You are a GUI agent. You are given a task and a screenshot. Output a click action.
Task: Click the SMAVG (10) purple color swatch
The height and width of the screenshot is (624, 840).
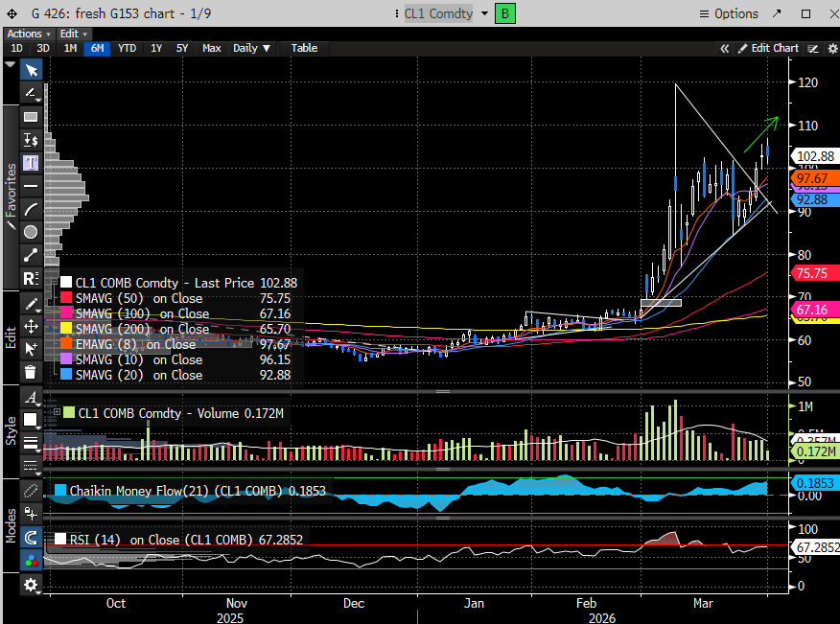pyautogui.click(x=66, y=359)
